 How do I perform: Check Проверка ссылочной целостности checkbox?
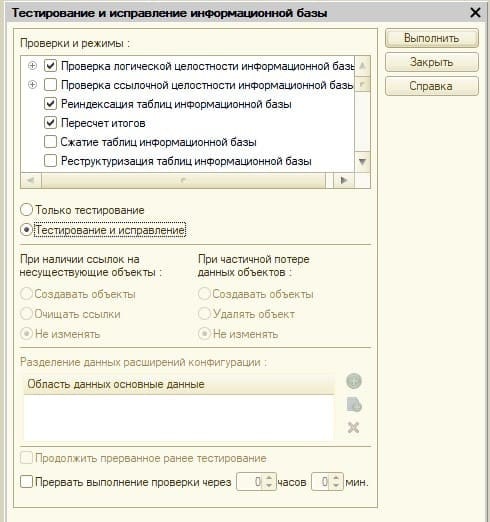pos(50,85)
